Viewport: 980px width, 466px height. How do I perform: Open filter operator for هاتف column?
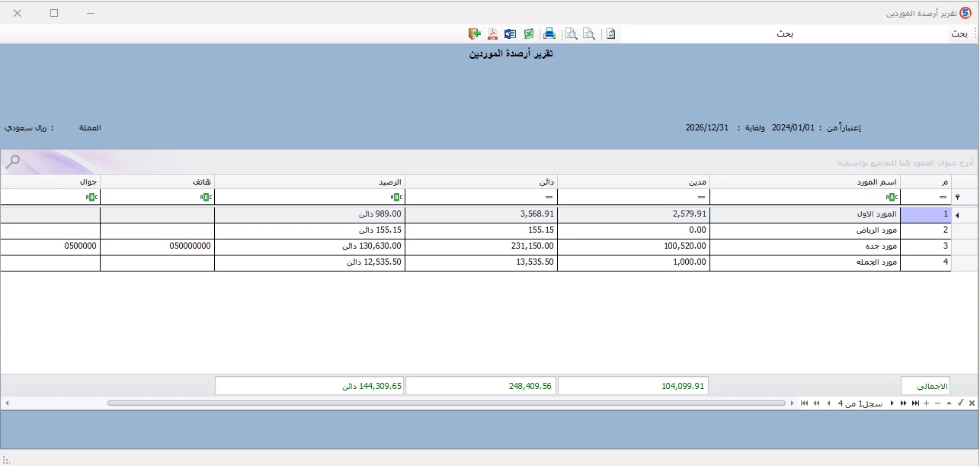[206, 197]
